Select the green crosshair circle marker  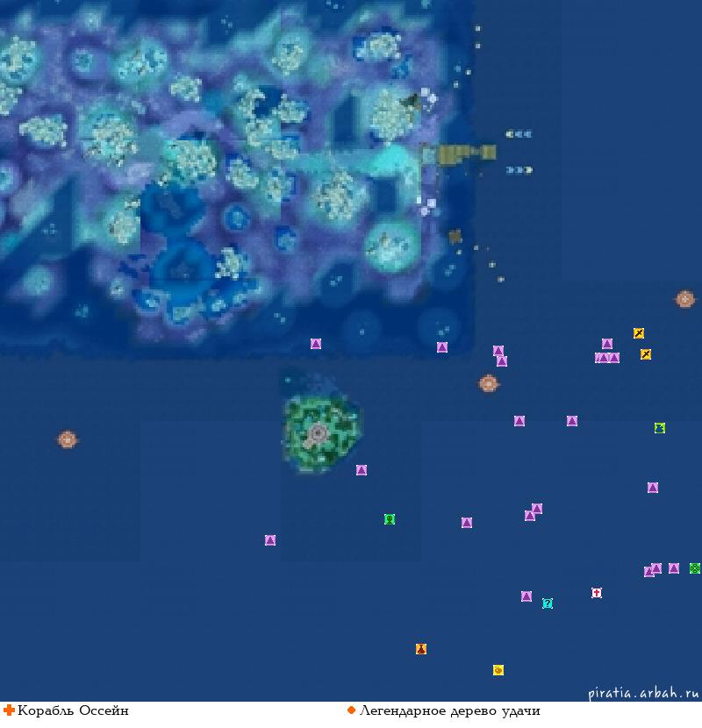(x=695, y=568)
